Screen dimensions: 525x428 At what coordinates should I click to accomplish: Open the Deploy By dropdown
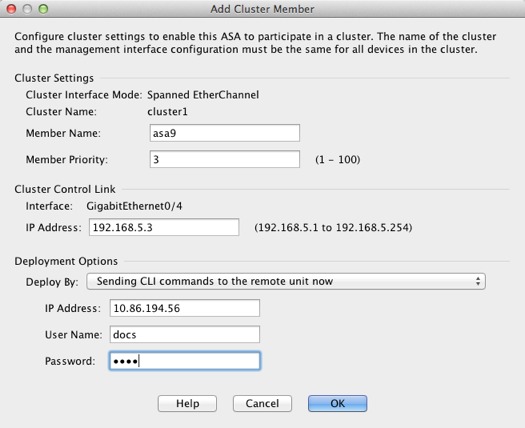[x=286, y=281]
